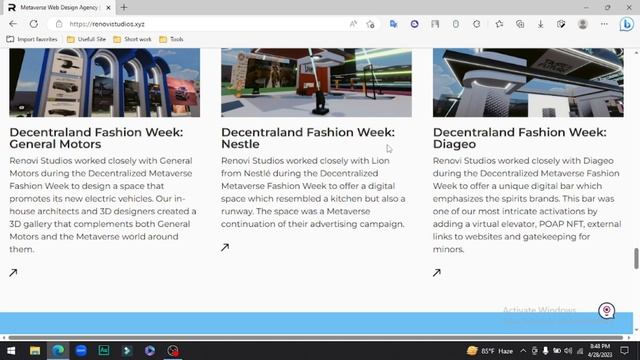
Task: Follow the arrow link under General Motors
Action: (13, 272)
